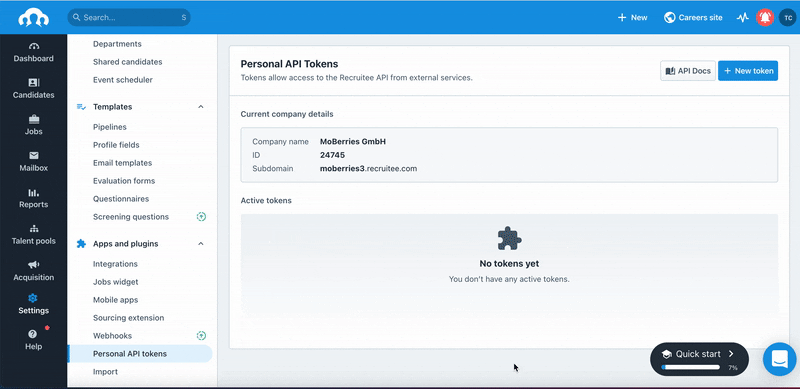
Task: Click the Quick start progress bar
Action: pyautogui.click(x=690, y=367)
